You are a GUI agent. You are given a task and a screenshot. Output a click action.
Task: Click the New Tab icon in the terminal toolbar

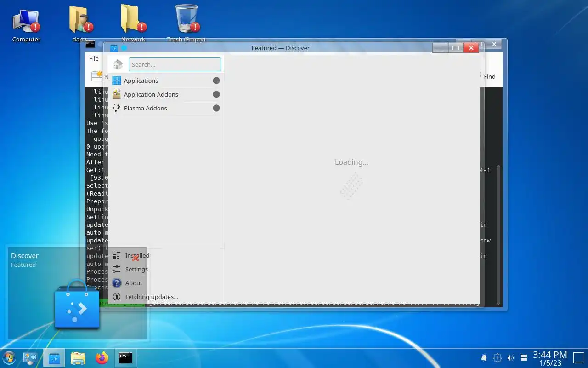point(96,76)
